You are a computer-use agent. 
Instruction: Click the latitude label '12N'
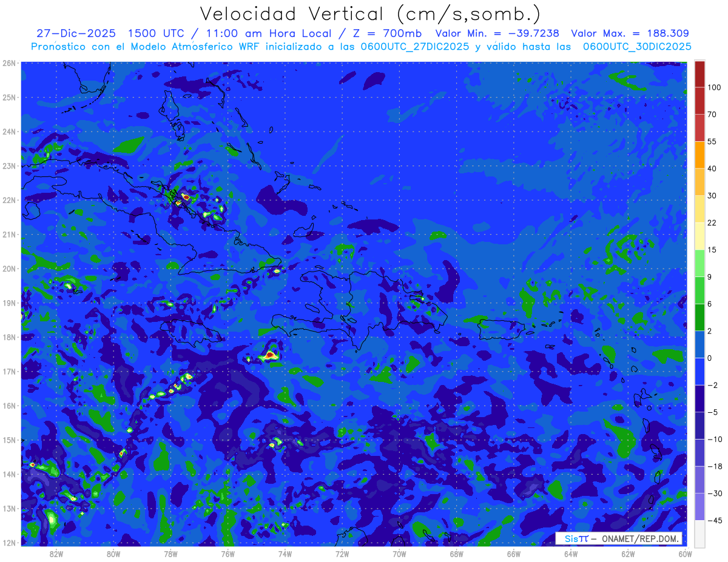click(x=8, y=543)
